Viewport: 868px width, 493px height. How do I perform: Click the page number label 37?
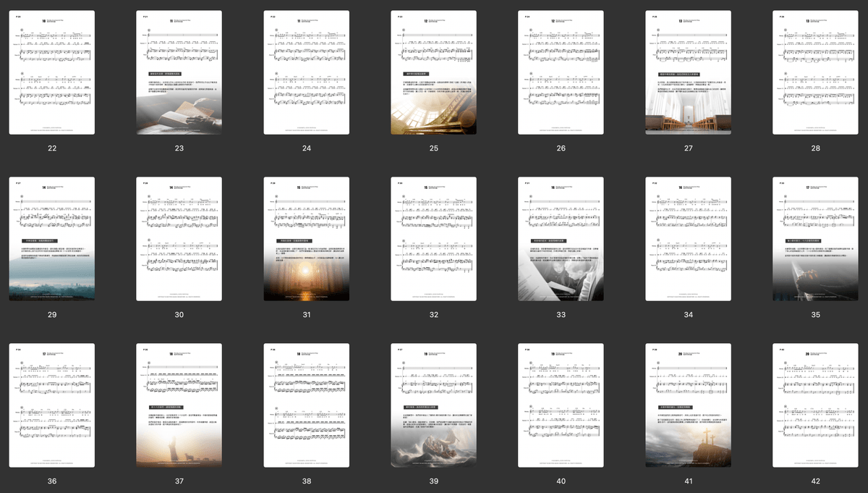(179, 481)
